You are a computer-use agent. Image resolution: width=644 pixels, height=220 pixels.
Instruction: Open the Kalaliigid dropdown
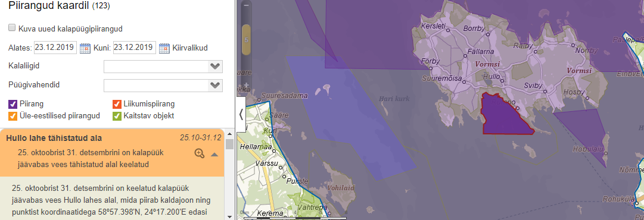click(x=163, y=67)
